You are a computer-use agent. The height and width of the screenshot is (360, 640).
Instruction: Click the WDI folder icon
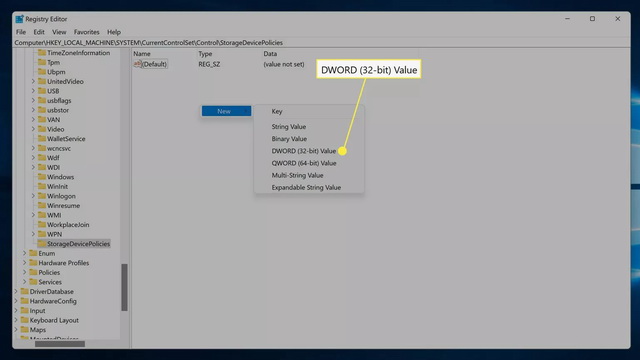pos(42,167)
